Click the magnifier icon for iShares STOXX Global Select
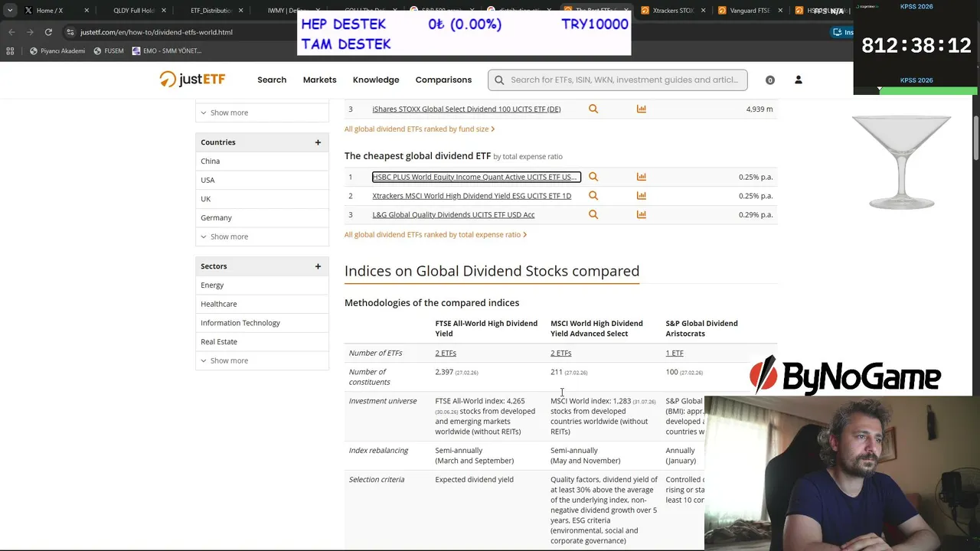980x551 pixels. click(x=593, y=109)
